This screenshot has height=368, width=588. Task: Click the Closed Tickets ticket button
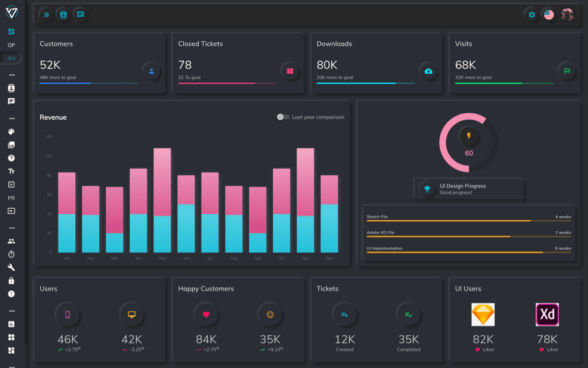point(290,71)
